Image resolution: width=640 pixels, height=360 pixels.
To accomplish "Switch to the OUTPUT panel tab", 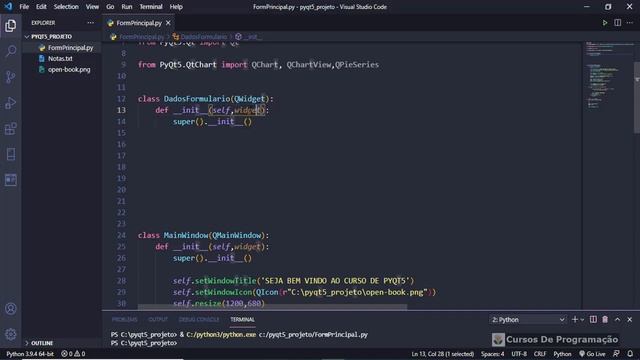I will (158, 320).
